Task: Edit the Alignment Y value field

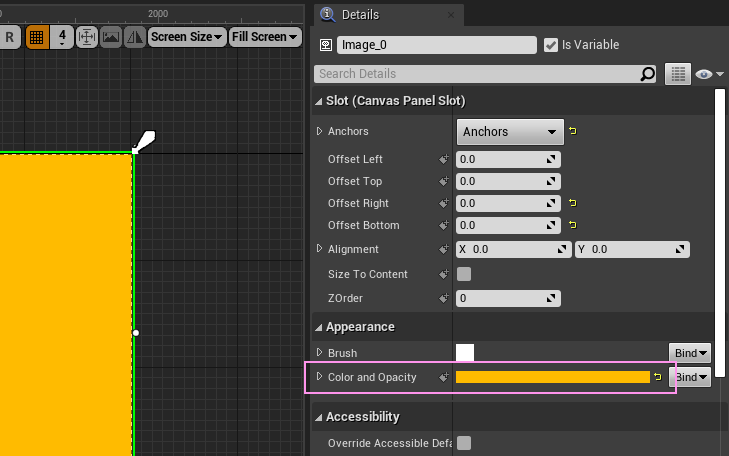Action: click(x=632, y=250)
